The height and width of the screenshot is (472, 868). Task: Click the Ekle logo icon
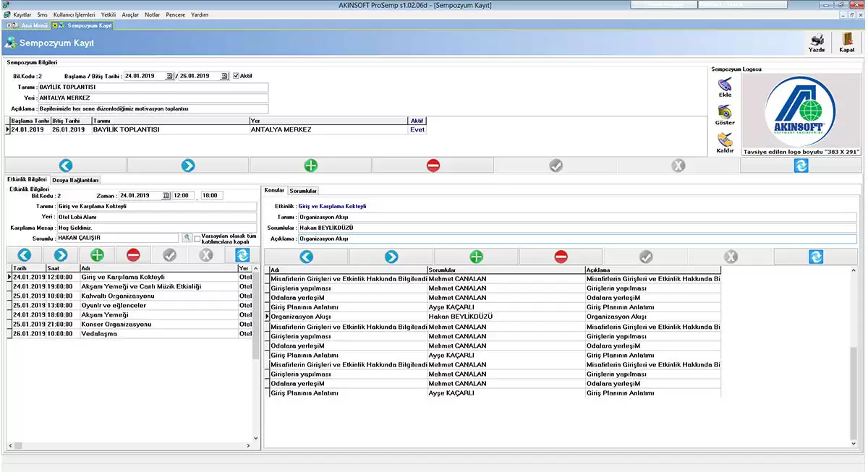point(724,85)
